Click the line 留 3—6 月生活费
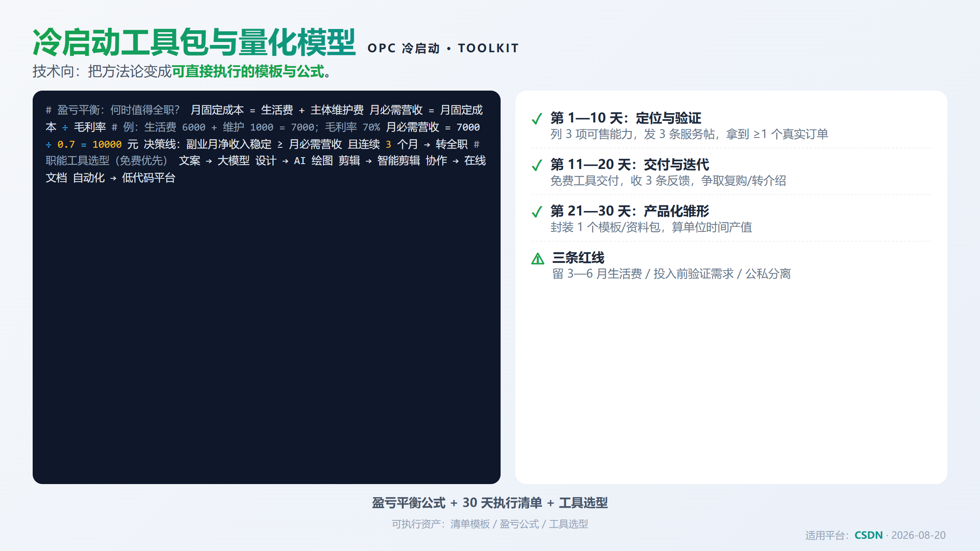This screenshot has height=551, width=980. coord(597,273)
